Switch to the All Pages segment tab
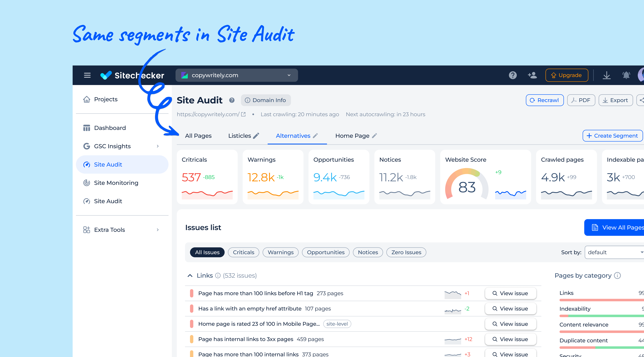The width and height of the screenshot is (644, 357). [x=198, y=136]
